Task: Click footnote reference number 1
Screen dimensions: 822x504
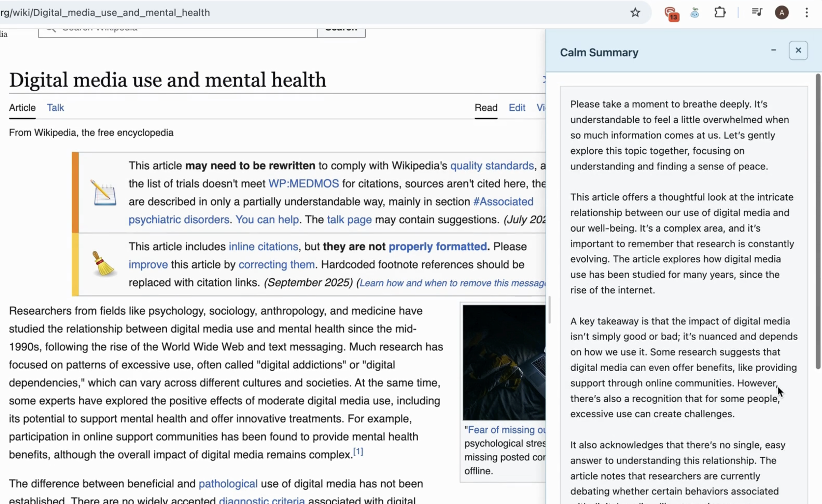Action: [x=358, y=451]
